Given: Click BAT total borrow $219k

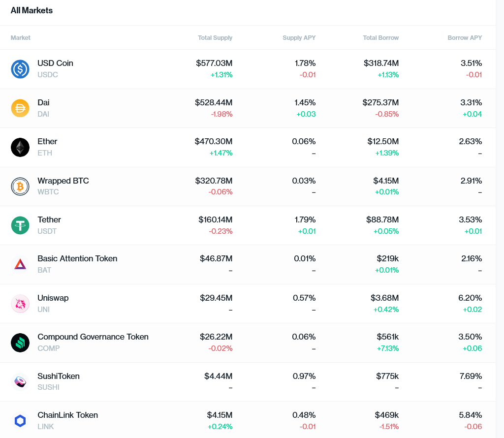Looking at the screenshot, I should click(388, 258).
